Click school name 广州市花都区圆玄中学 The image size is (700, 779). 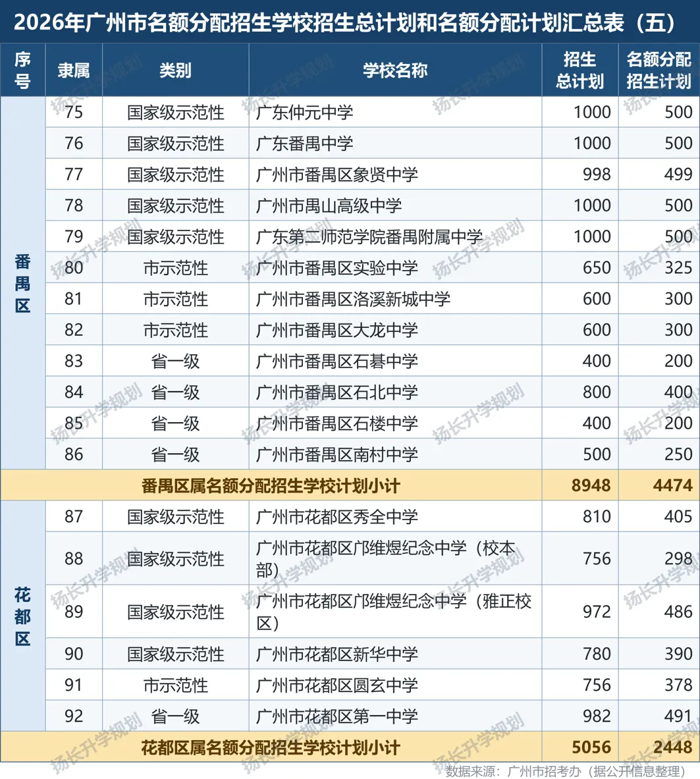pos(337,685)
